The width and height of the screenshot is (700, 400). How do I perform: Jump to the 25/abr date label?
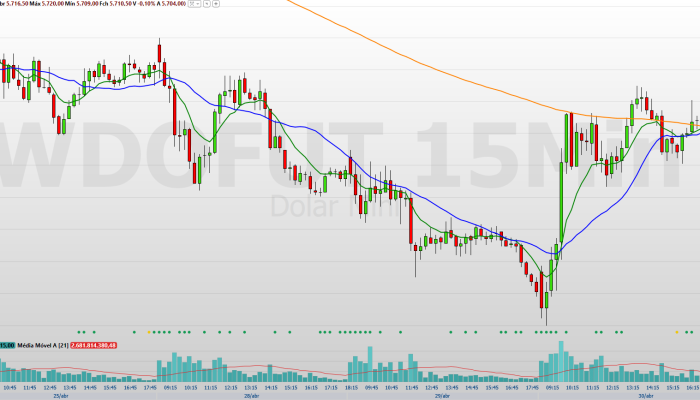61,395
